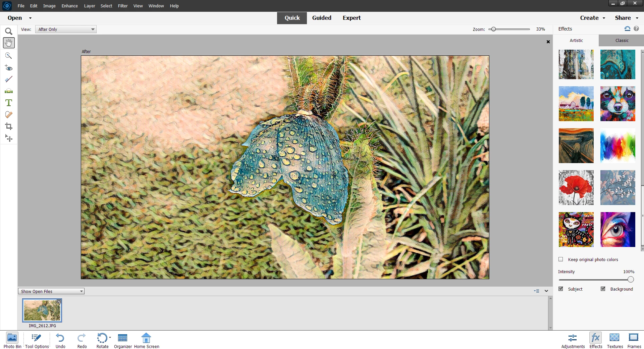Select the Zoom tool
Viewport: 644px width, 349px height.
point(9,31)
